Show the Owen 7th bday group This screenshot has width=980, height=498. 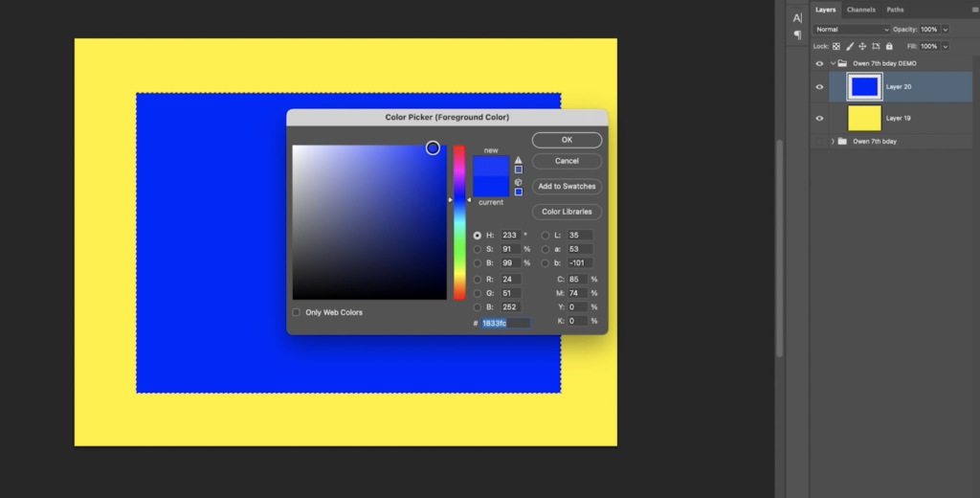coord(819,142)
